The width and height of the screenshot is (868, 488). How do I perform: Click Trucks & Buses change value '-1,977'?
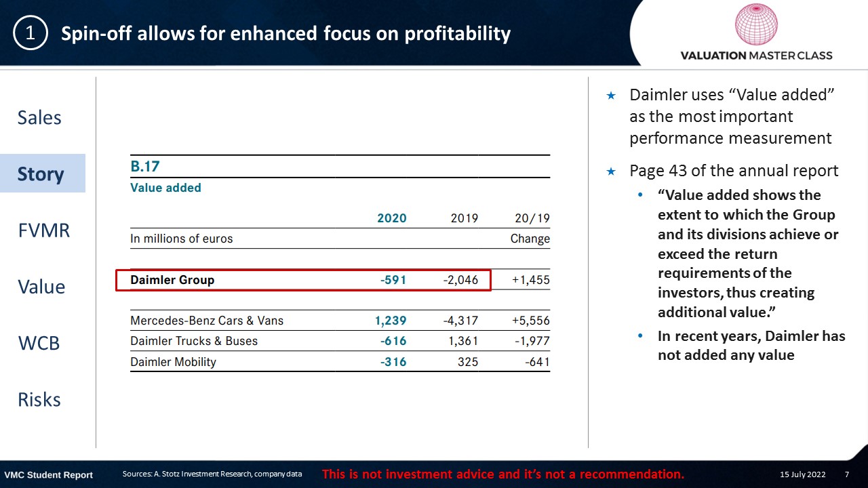click(x=531, y=341)
